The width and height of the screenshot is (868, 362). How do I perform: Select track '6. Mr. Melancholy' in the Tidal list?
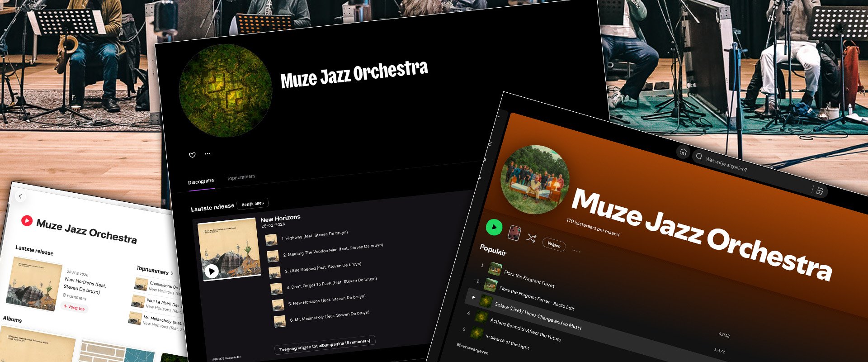tap(330, 316)
